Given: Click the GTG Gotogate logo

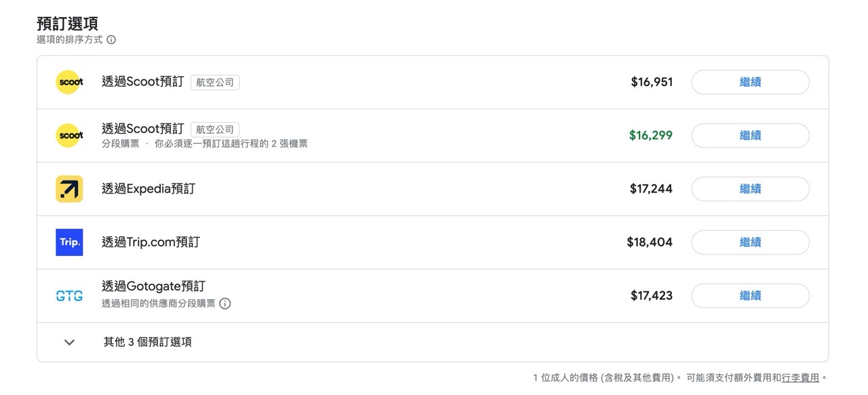Looking at the screenshot, I should pos(68,295).
